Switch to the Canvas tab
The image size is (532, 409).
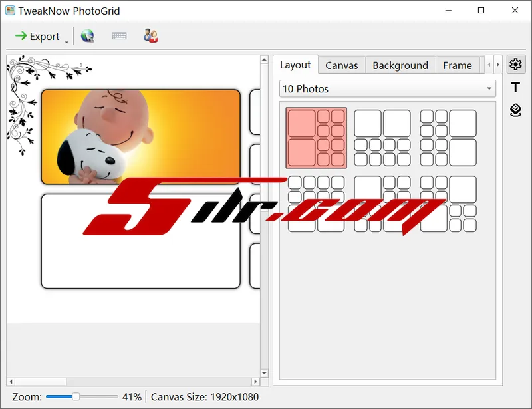click(x=342, y=65)
